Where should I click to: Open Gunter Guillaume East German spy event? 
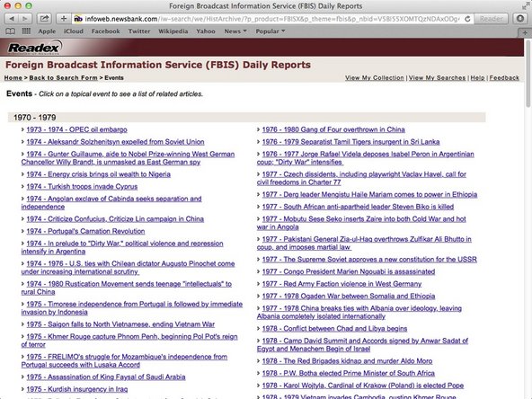click(x=128, y=158)
